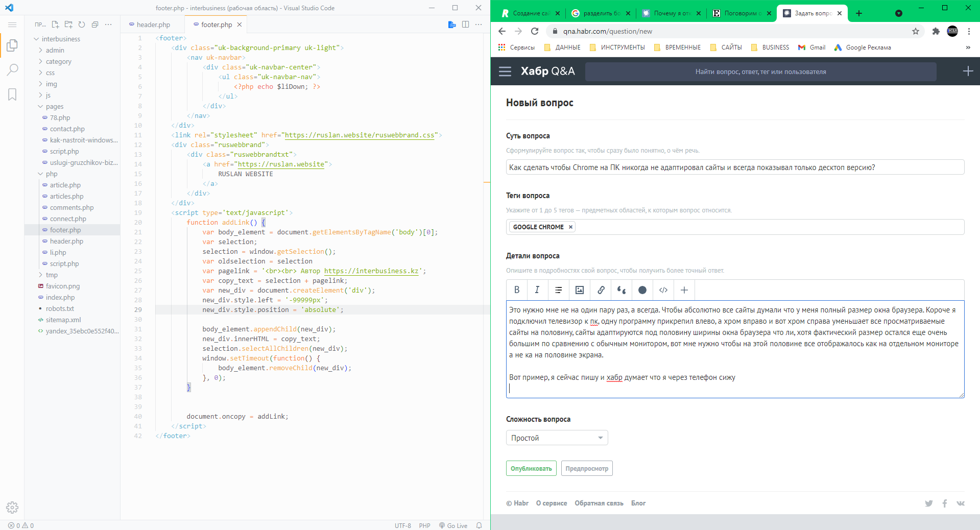Open the BUSINESS bookmarks folder
This screenshot has width=980, height=530.
tap(770, 47)
